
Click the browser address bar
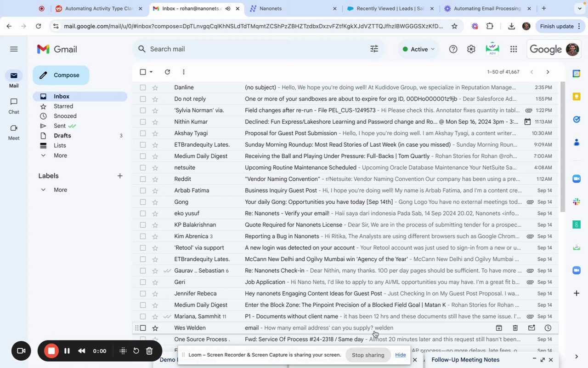click(254, 26)
